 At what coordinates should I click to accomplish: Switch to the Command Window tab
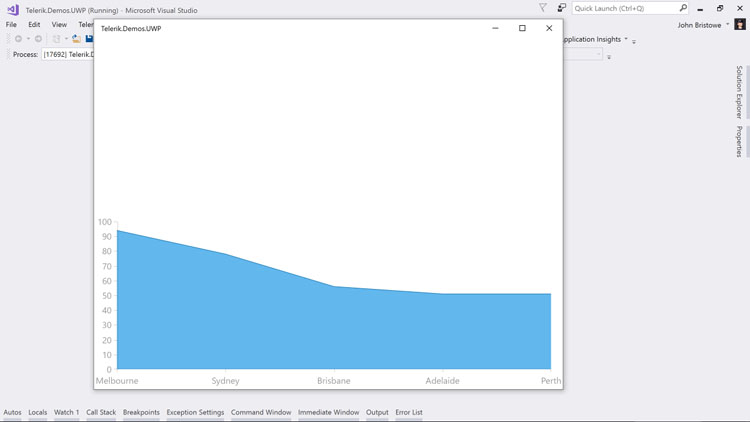[261, 412]
